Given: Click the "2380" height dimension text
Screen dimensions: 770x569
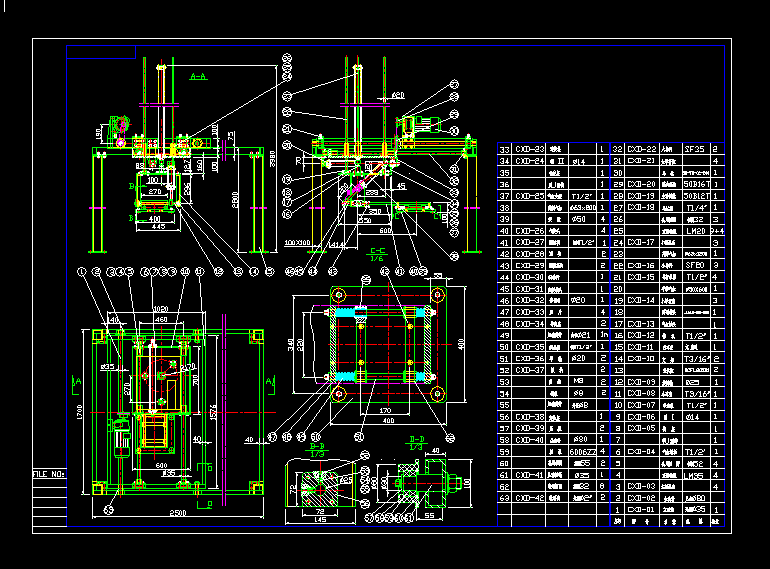Looking at the screenshot, I should (x=273, y=158).
